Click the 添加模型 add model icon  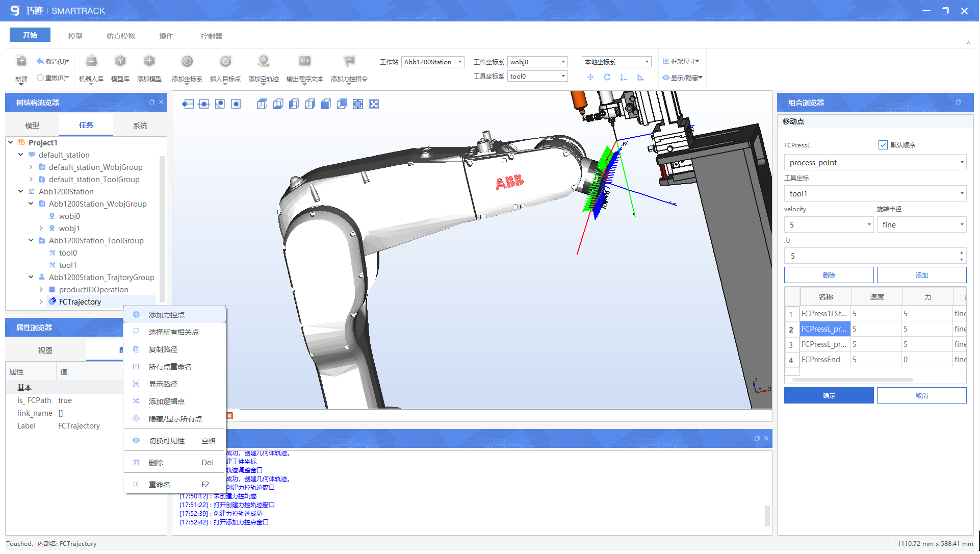point(149,61)
